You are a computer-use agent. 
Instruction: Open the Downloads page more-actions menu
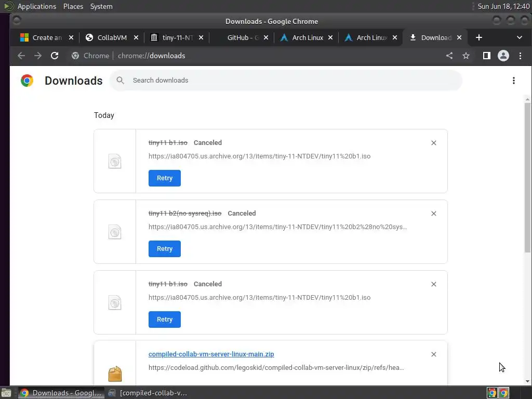[514, 81]
